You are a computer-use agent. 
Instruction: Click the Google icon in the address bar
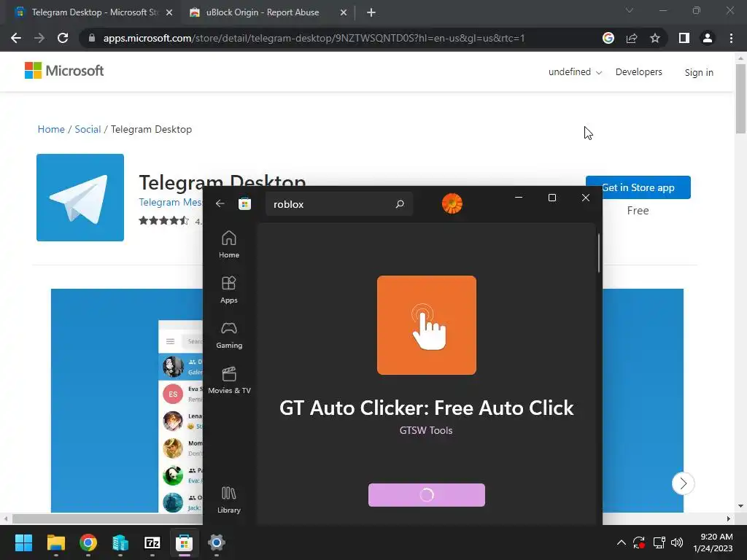click(608, 38)
